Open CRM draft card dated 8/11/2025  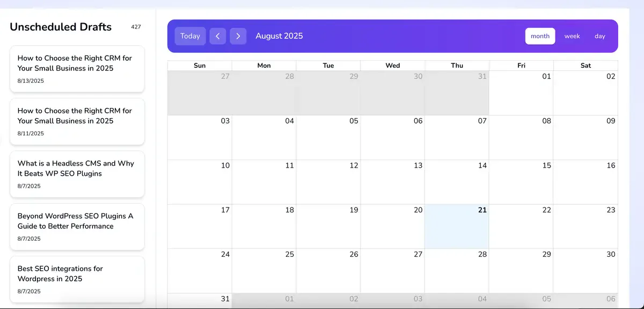coord(77,121)
